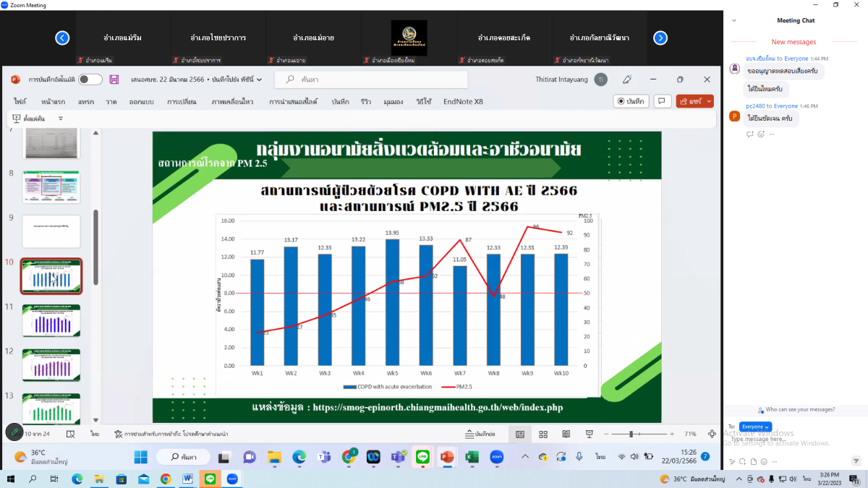
Task: Click the red แชร์ (Share) button
Action: coord(695,101)
